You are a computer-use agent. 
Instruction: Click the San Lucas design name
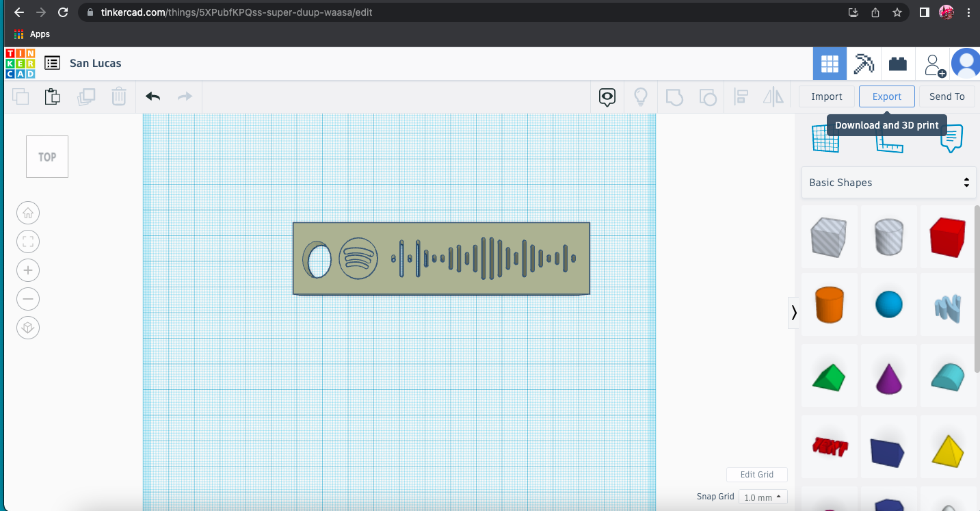[x=96, y=63]
